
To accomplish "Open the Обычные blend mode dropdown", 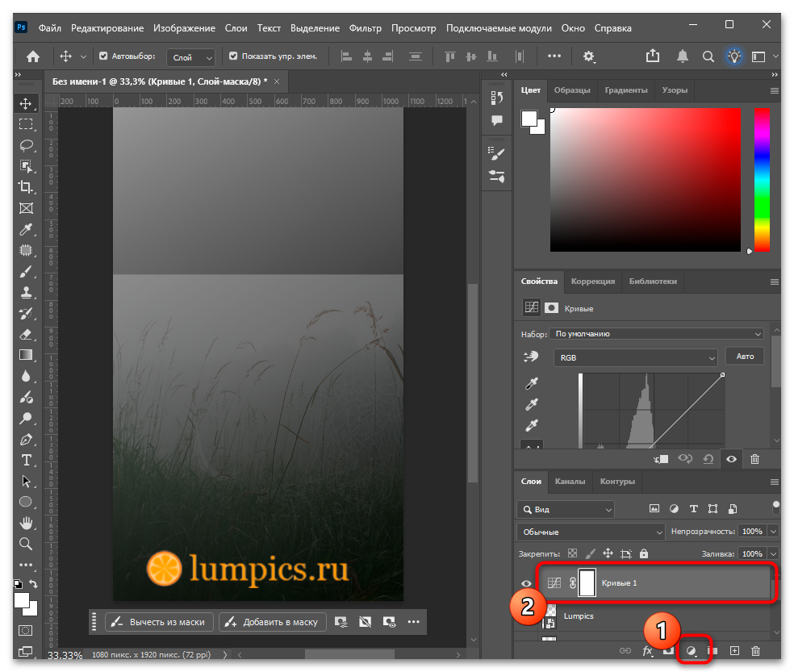I will 591,532.
